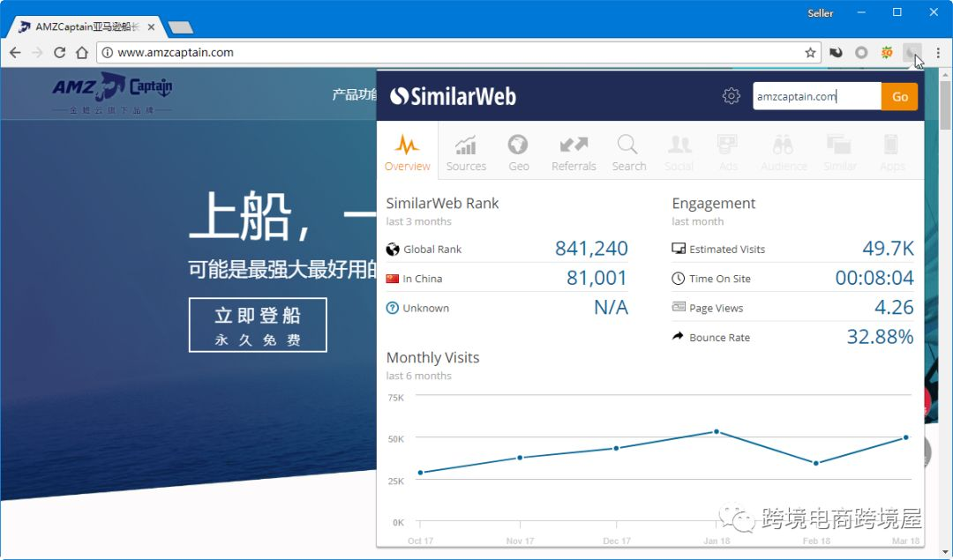Click the Jan 18 peak data point
The height and width of the screenshot is (560, 953).
(x=717, y=432)
